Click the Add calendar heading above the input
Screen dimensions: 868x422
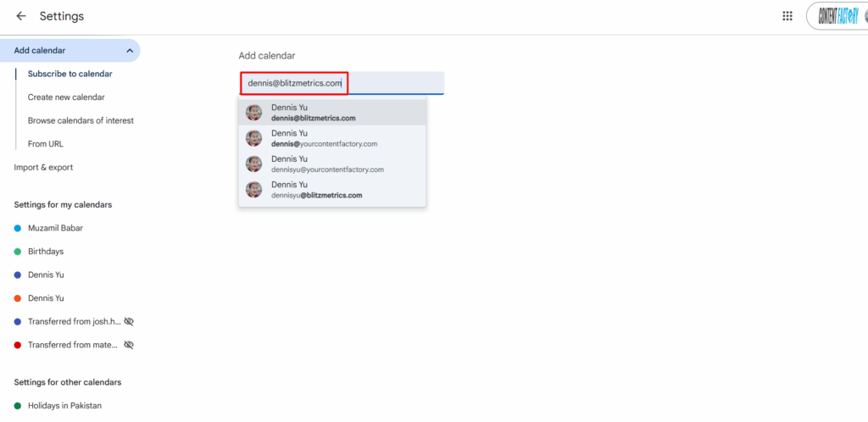point(267,55)
